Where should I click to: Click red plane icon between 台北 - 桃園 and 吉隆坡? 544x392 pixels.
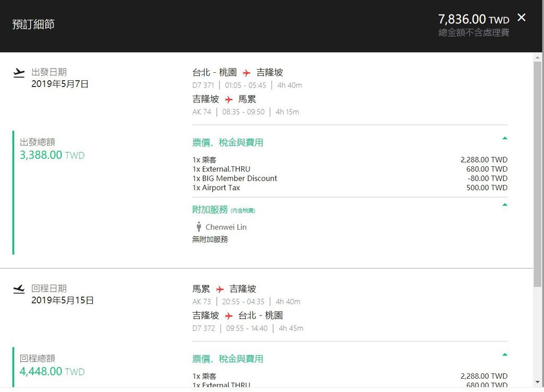pos(246,73)
